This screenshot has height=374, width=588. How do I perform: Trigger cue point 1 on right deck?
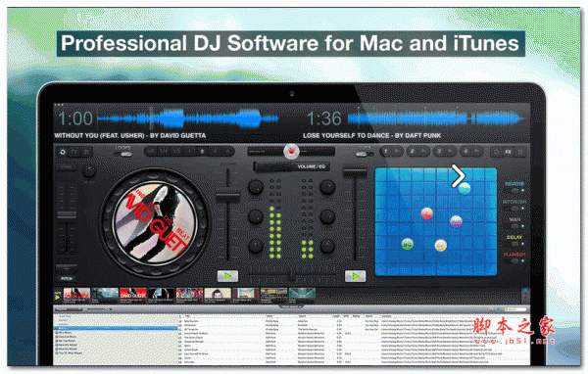tap(385, 152)
